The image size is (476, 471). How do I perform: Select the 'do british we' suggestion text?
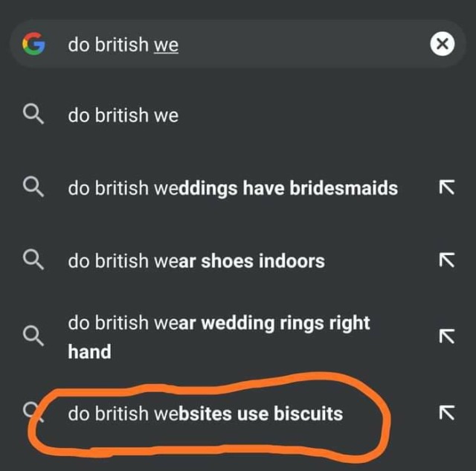point(123,115)
